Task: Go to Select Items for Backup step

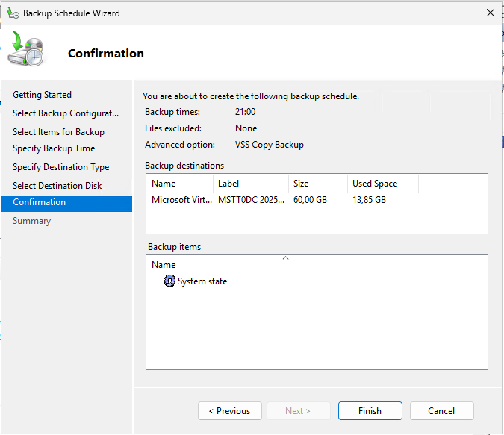Action: click(x=58, y=132)
